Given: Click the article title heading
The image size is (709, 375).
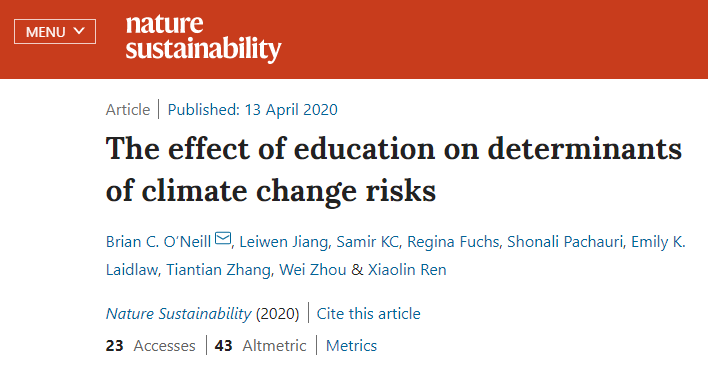Looking at the screenshot, I should [x=393, y=170].
